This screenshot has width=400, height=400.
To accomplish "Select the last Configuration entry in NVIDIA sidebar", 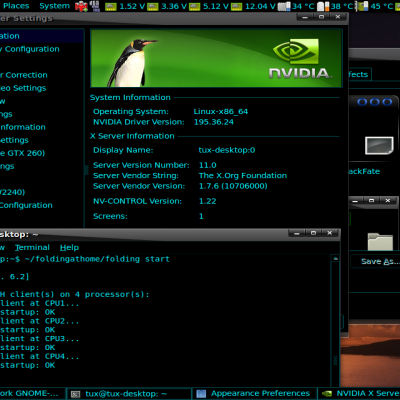I will 26,205.
